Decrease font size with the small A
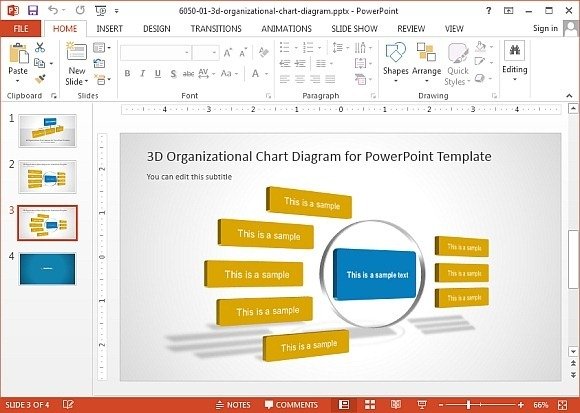This screenshot has height=413, width=580. click(x=243, y=53)
